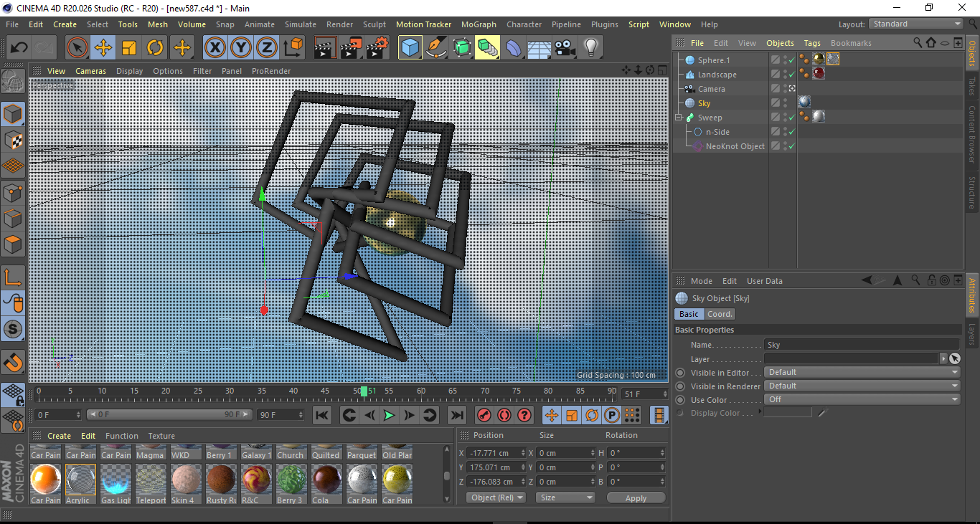This screenshot has height=524, width=980.
Task: Play the animation forwards
Action: [389, 414]
